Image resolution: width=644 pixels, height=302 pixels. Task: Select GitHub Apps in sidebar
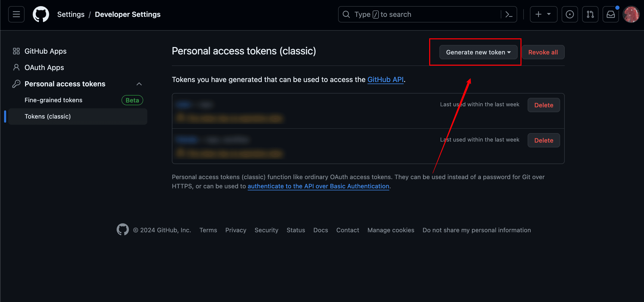(46, 51)
